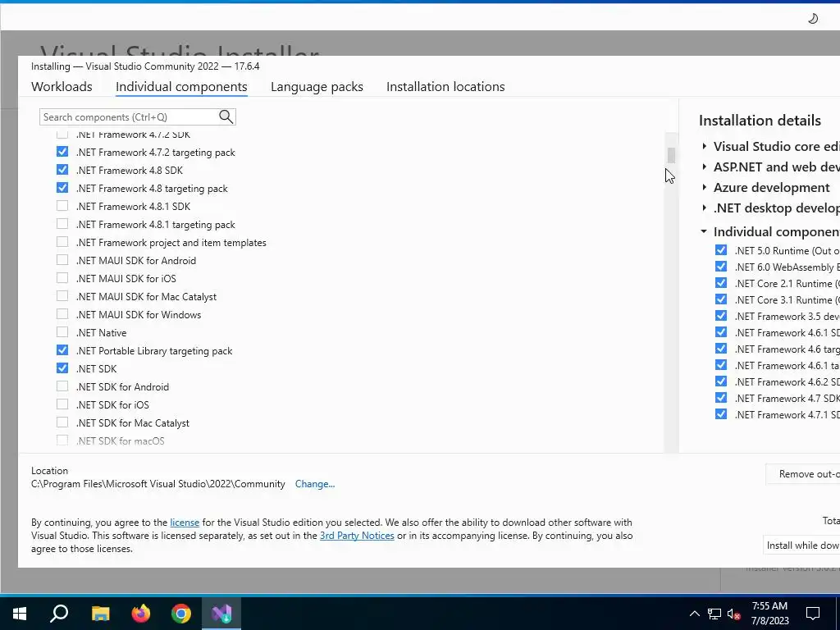Uncheck .NET 6.0 WebAssembly in Installation details
The width and height of the screenshot is (840, 630).
721,267
